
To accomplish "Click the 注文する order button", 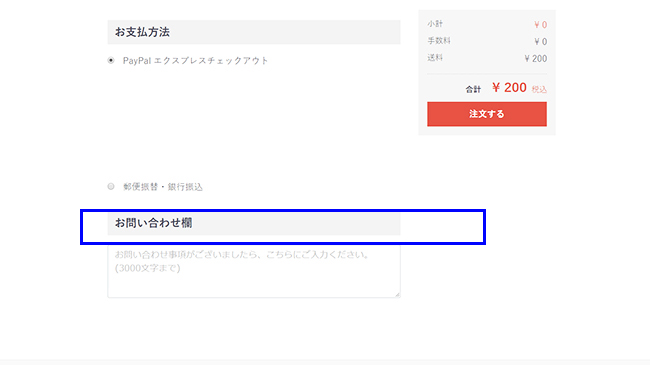I will pos(487,114).
